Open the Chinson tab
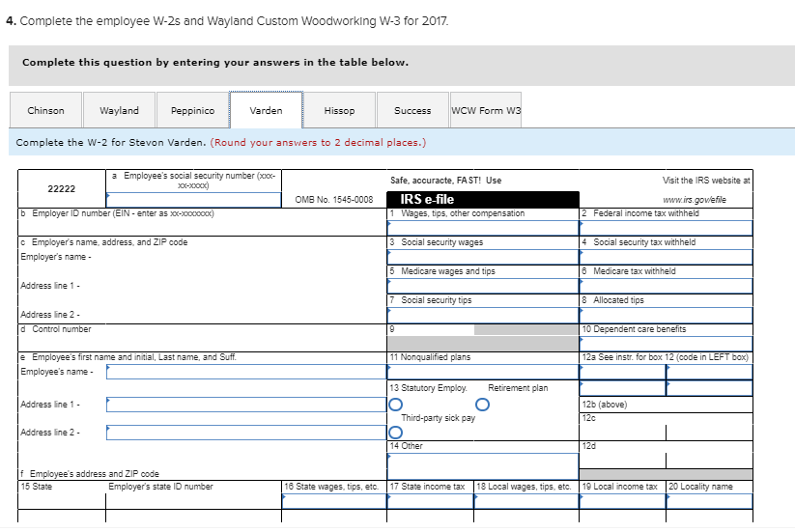 (x=45, y=110)
